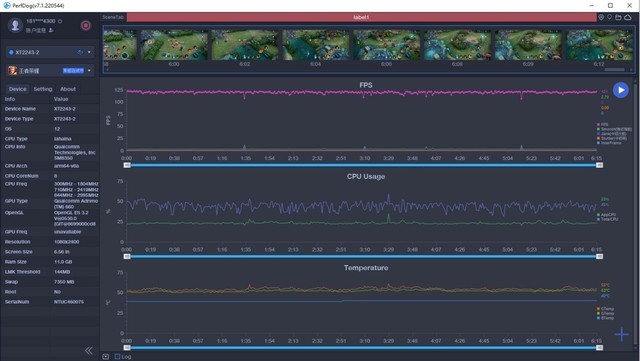
Task: Click the screenshot thumbnail at 6:00
Action: click(x=174, y=45)
